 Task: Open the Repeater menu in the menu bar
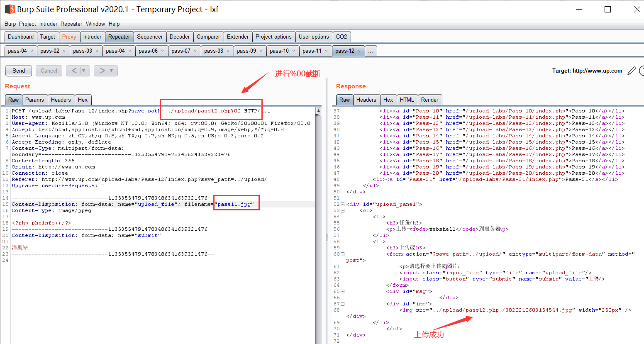pos(71,24)
